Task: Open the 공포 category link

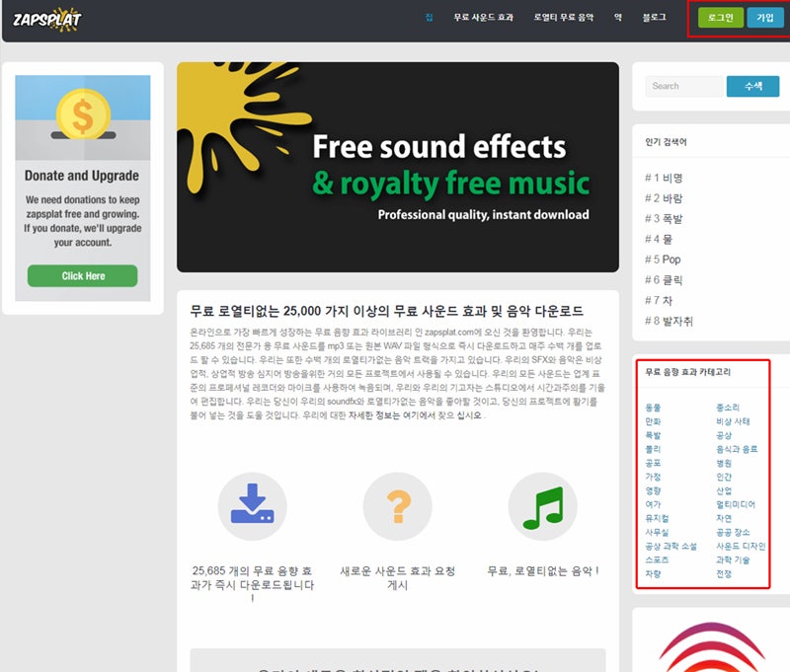Action: point(653,463)
